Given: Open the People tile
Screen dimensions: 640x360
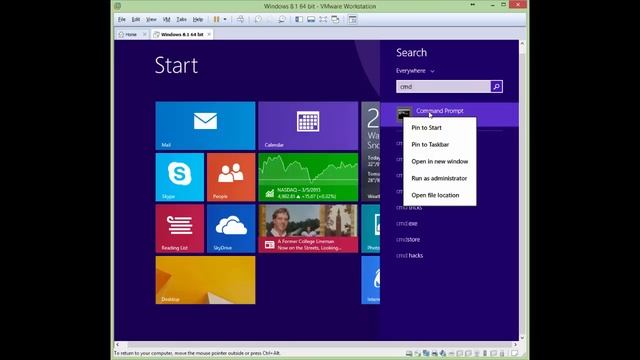Looking at the screenshot, I should pos(231,177).
